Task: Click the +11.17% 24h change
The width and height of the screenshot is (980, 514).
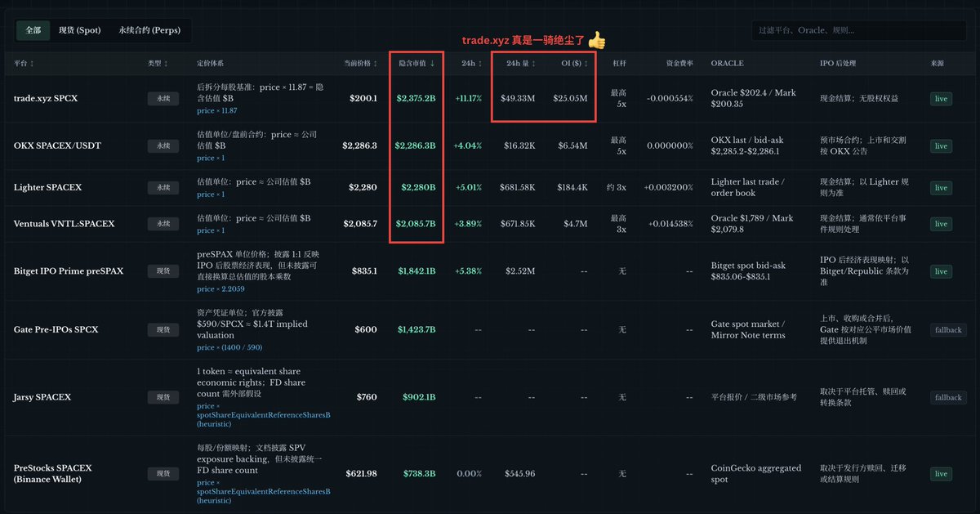Action: [469, 98]
